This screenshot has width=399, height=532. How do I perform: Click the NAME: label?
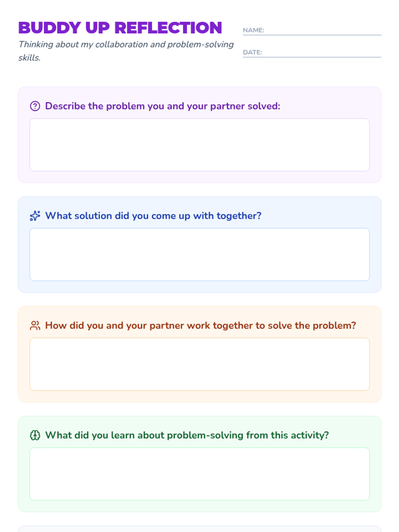pyautogui.click(x=253, y=30)
